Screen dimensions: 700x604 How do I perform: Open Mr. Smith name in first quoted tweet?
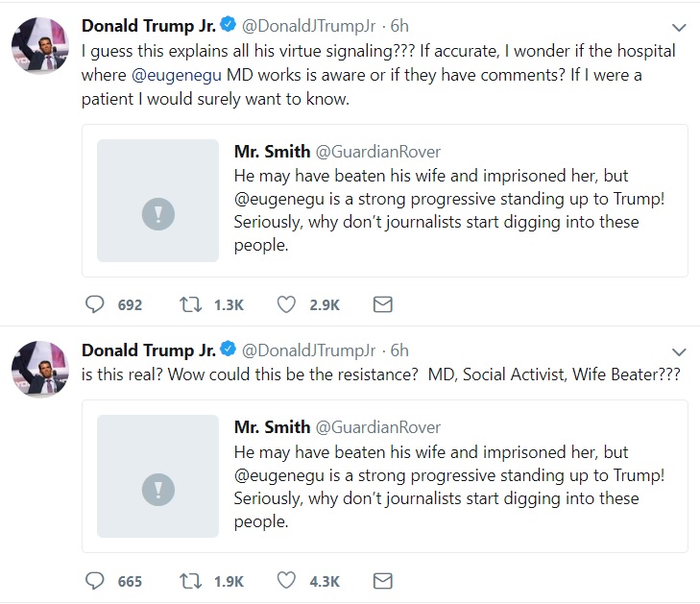pos(272,152)
